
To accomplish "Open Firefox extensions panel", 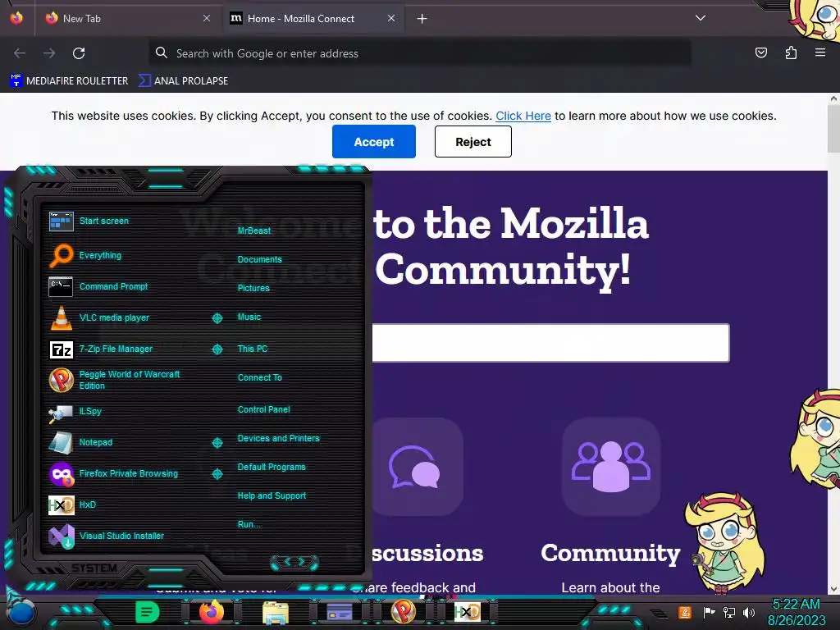I will pyautogui.click(x=791, y=52).
